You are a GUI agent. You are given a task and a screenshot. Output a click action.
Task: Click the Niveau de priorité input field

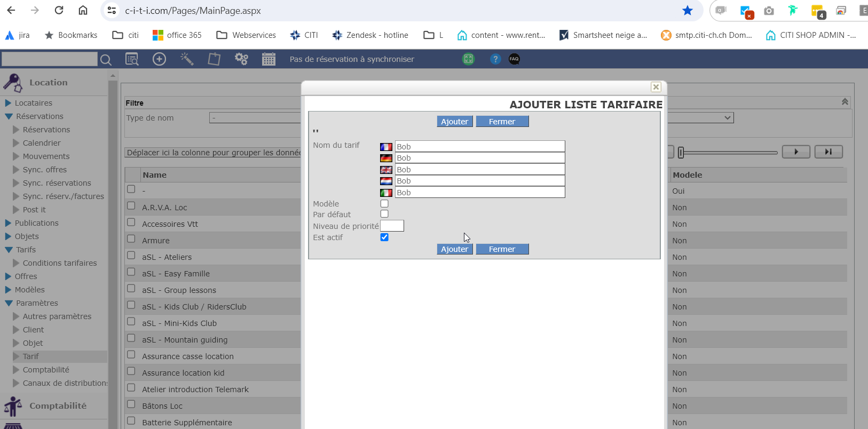point(392,226)
